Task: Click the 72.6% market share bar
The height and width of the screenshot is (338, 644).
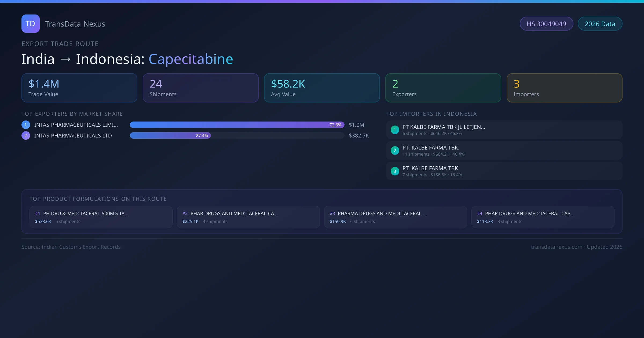Action: [x=237, y=125]
